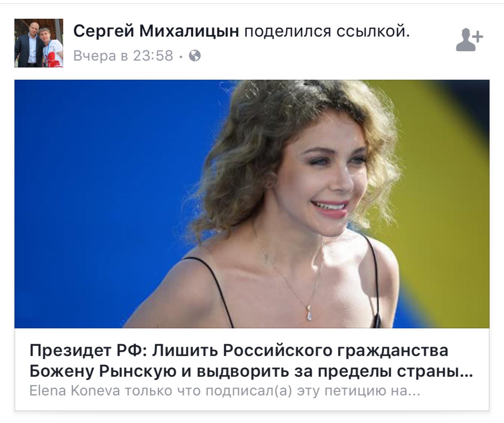Open the post timestamp Вчера в 23:58
504x423 pixels.
click(x=123, y=56)
